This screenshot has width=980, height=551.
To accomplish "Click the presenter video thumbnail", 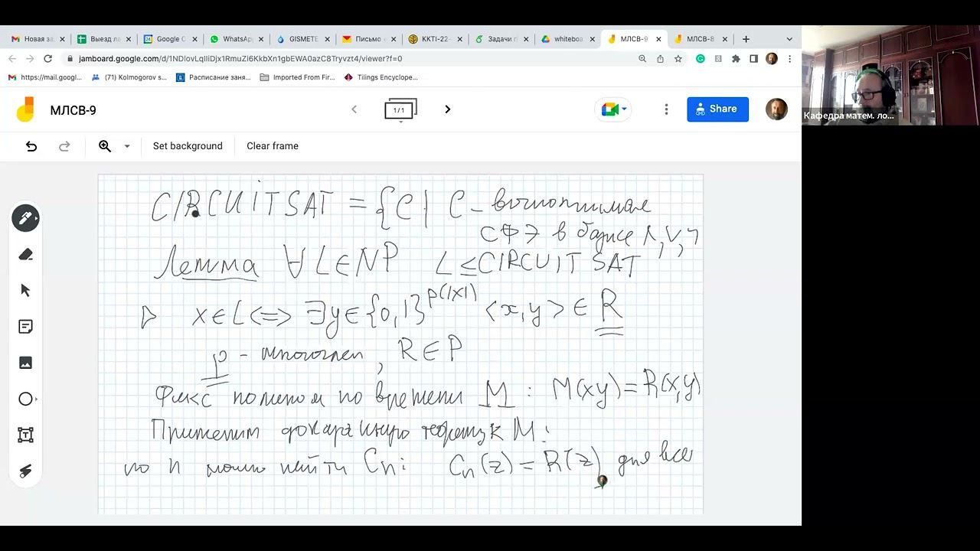I will [x=890, y=76].
